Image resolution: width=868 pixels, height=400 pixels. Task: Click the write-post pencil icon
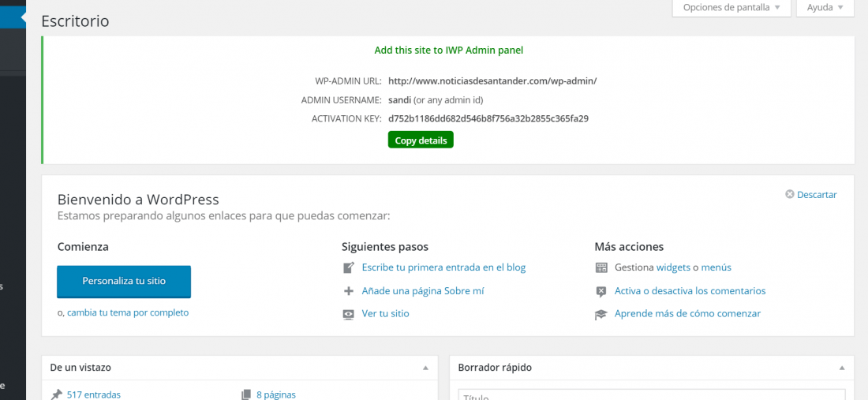point(348,267)
